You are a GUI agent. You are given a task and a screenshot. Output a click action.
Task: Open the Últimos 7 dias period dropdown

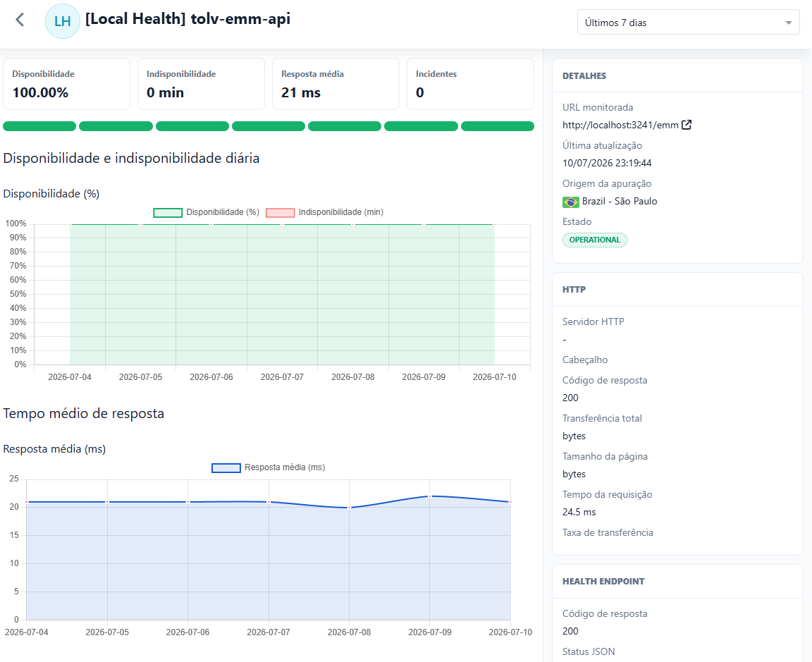tap(688, 23)
